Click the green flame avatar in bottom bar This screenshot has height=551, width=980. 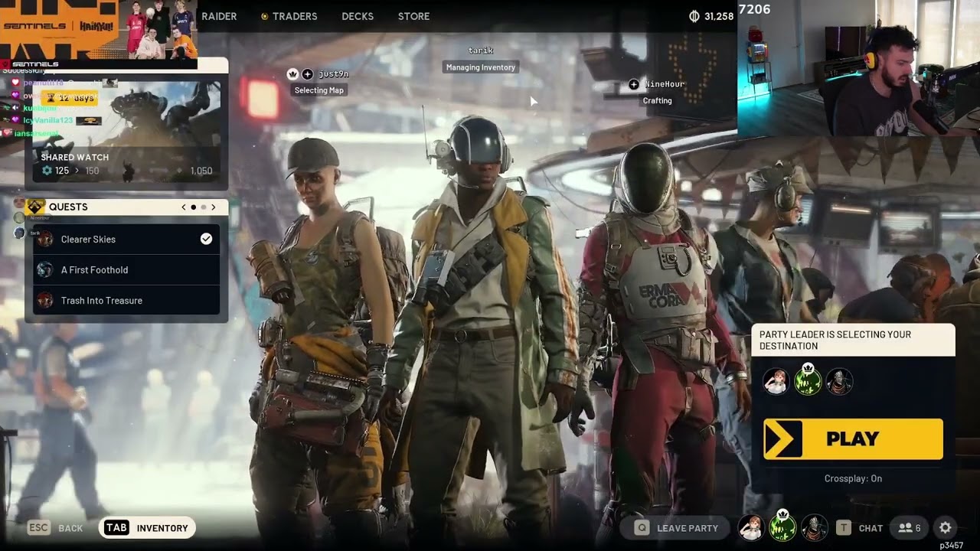pos(782,527)
